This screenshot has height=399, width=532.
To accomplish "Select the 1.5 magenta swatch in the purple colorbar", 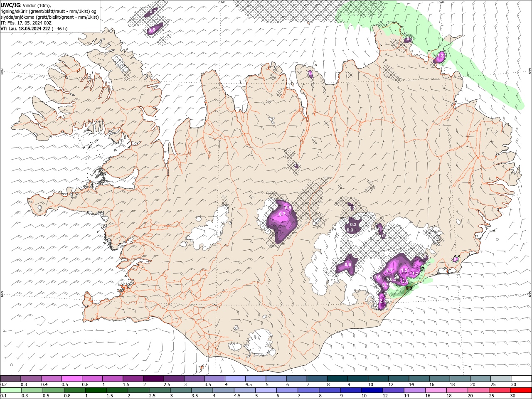I will point(133,379).
